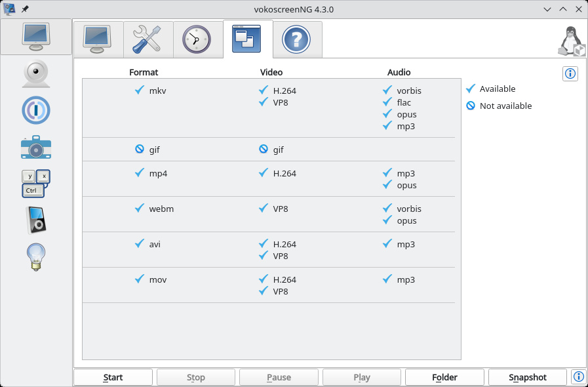588x387 pixels.
Task: Open the webcam section in sidebar
Action: pyautogui.click(x=36, y=73)
